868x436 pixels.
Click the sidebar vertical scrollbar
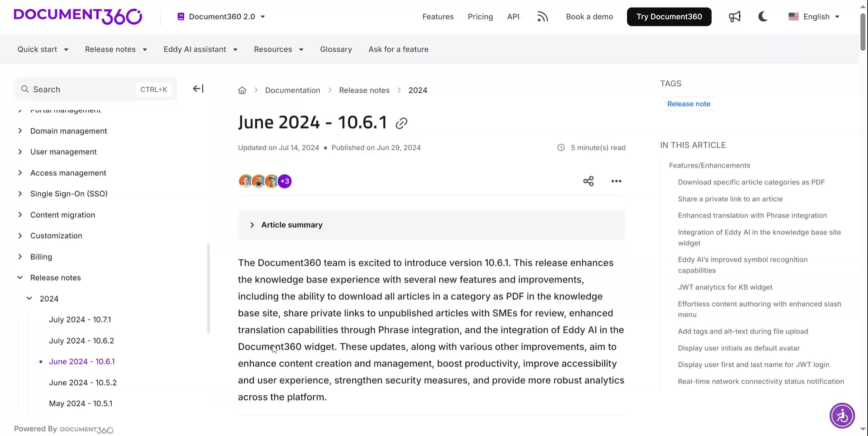point(208,288)
